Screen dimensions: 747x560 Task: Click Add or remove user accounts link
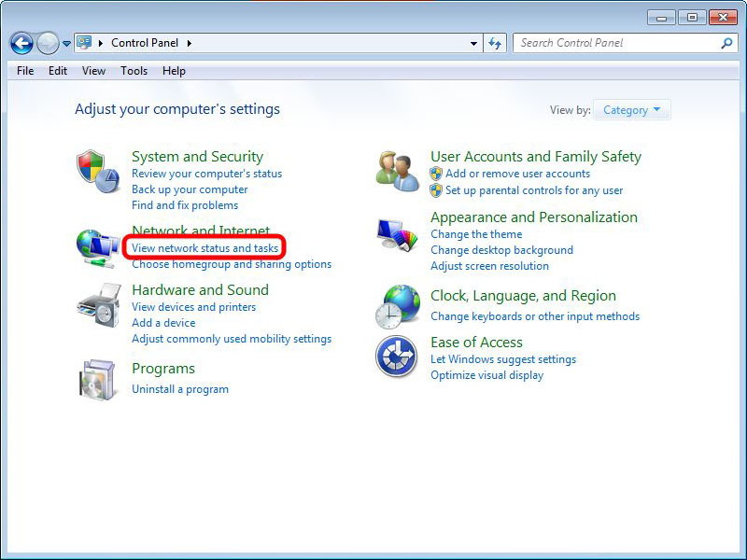point(517,174)
